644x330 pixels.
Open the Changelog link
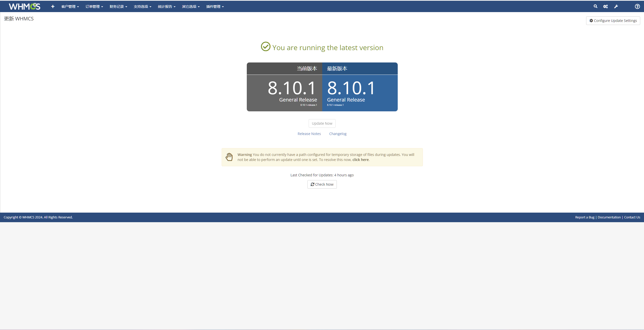[x=338, y=134]
